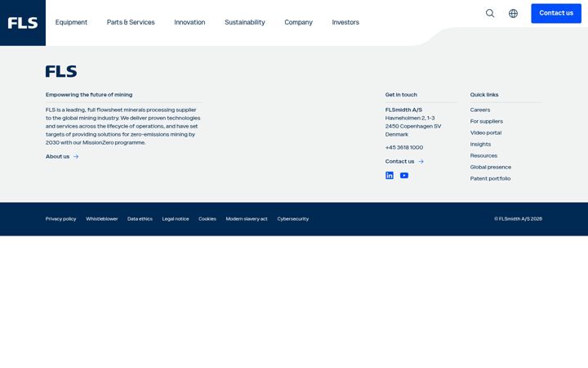Open the Patent portfolio quick link

[490, 179]
